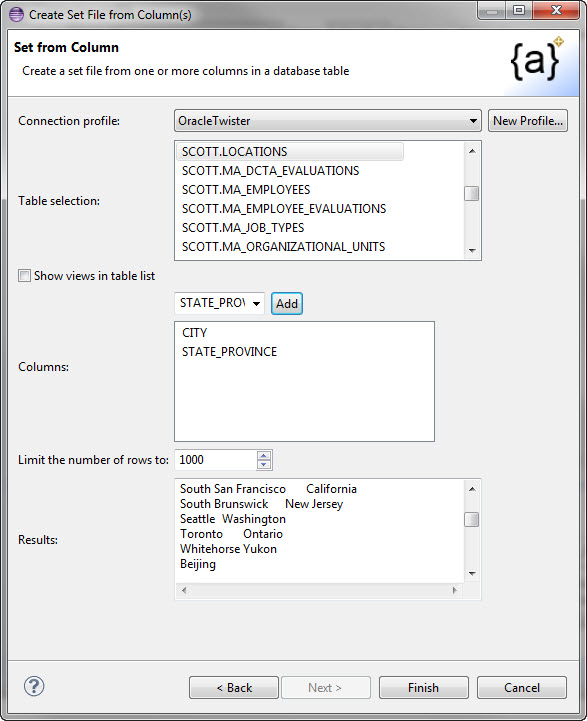Click results horizontal scroll right arrow
587x721 pixels.
click(x=455, y=590)
